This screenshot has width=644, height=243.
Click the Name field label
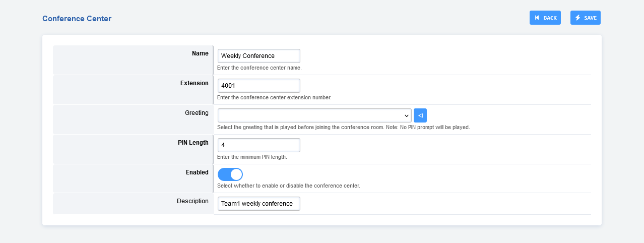(x=200, y=53)
